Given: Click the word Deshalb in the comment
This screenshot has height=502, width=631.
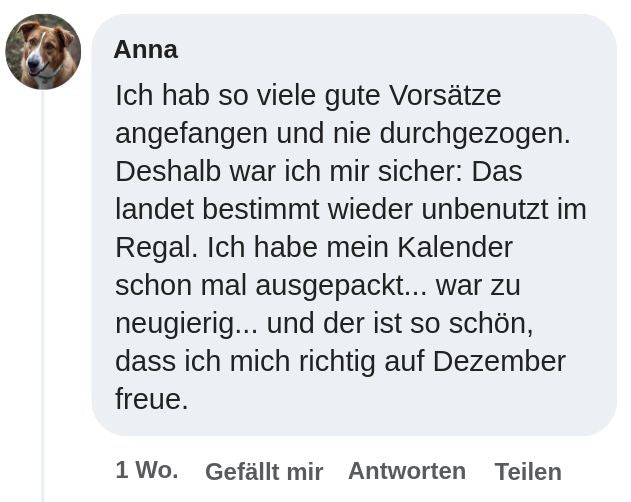Looking at the screenshot, I should point(168,171).
